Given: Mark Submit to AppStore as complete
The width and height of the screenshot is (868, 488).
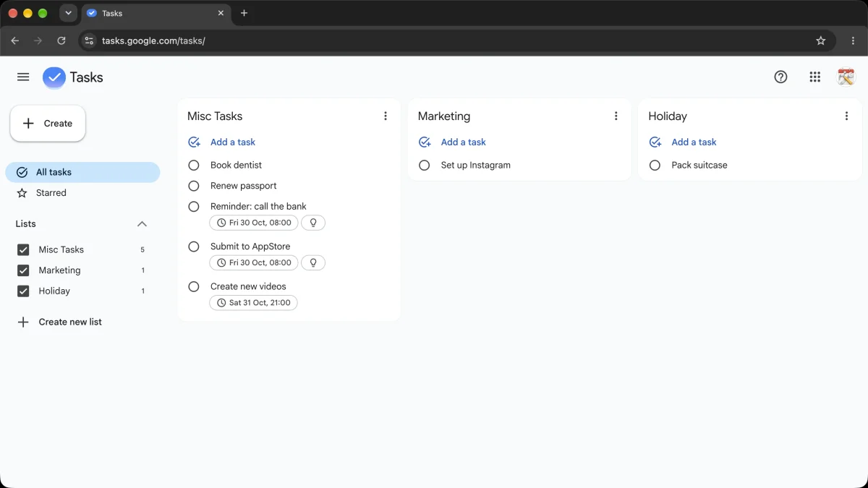Looking at the screenshot, I should (194, 247).
